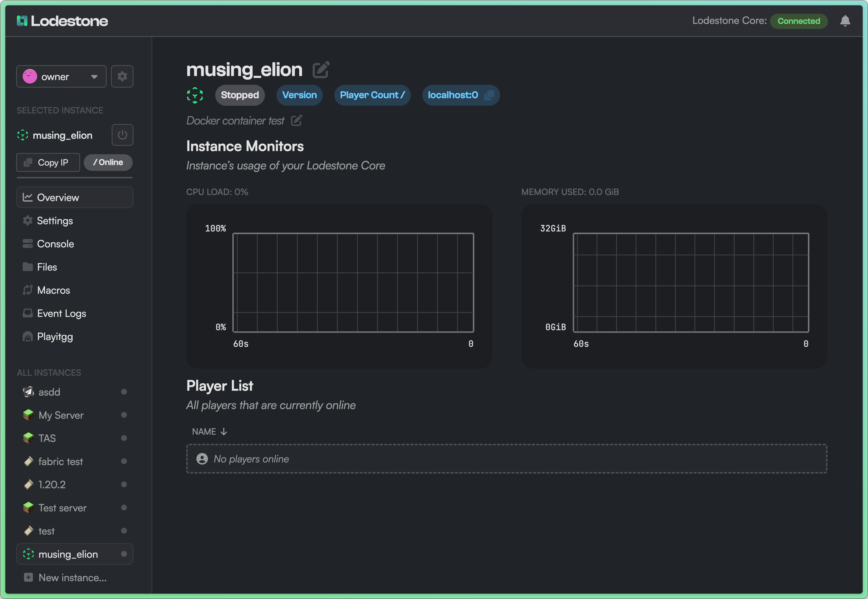Select musing_elion in All Instances list
868x599 pixels.
click(x=75, y=554)
